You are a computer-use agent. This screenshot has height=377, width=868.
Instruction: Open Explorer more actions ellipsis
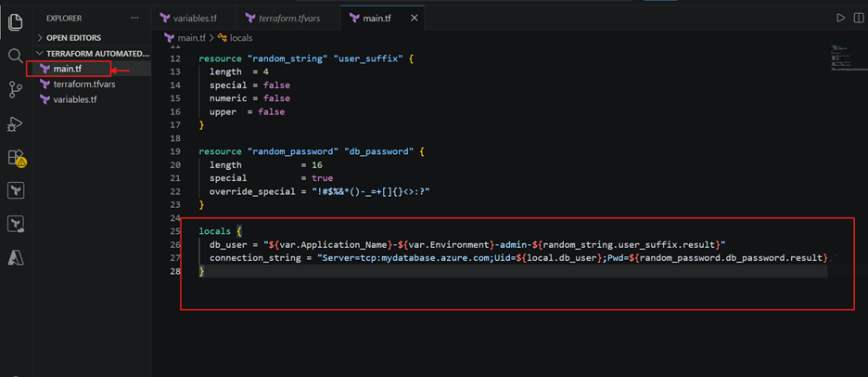(135, 19)
